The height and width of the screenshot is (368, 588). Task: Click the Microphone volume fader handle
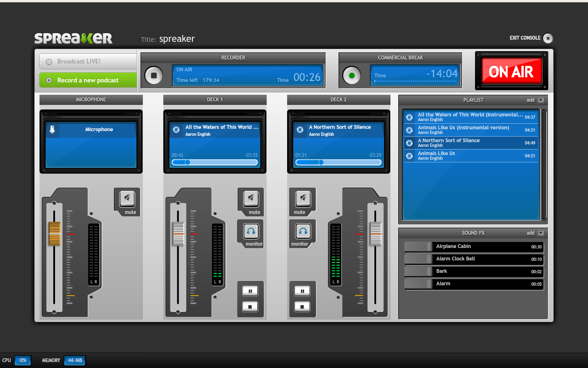[55, 234]
